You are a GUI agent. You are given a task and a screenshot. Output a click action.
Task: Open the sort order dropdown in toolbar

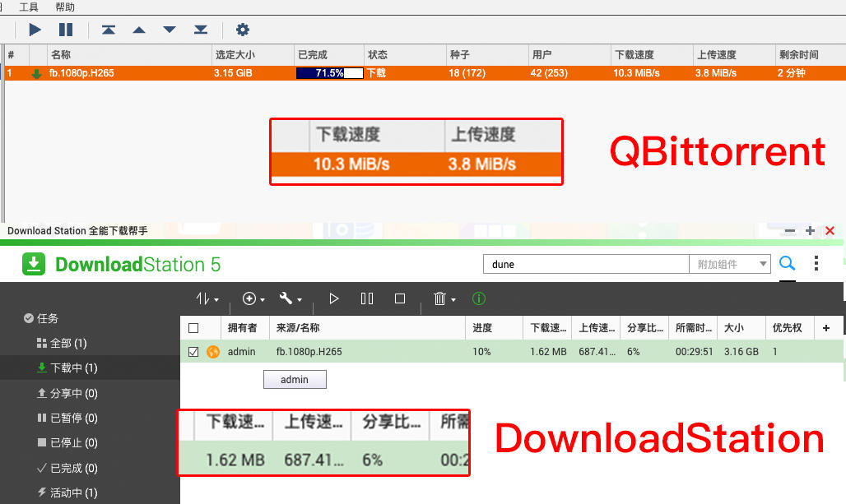click(x=207, y=298)
